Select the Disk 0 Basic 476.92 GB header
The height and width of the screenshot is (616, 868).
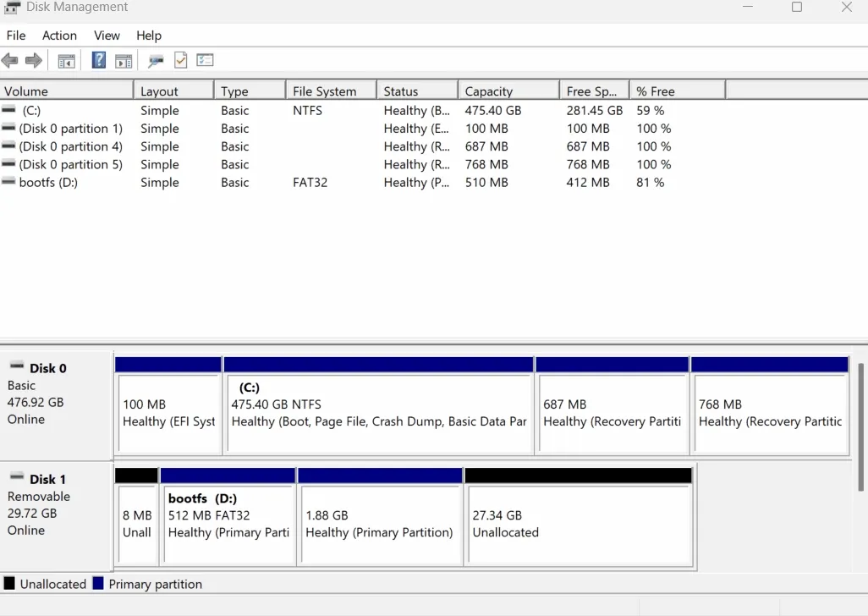coord(57,404)
